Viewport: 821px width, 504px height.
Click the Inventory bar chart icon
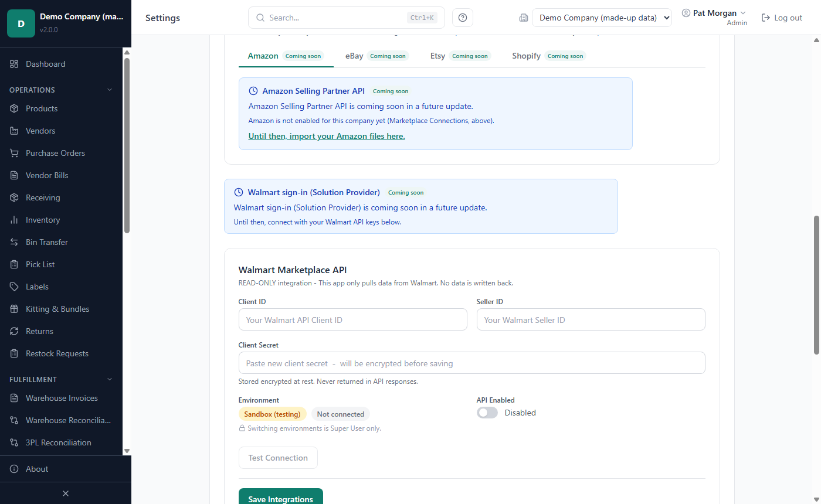click(x=14, y=220)
